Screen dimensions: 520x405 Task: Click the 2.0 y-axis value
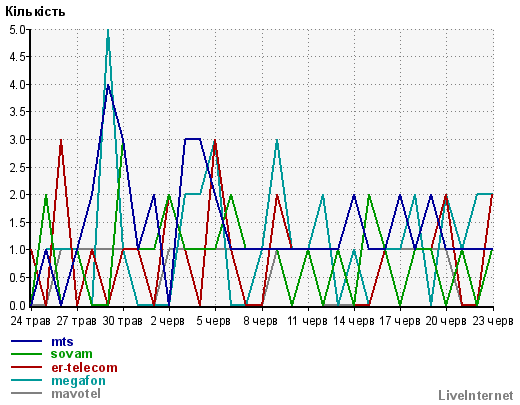click(18, 195)
